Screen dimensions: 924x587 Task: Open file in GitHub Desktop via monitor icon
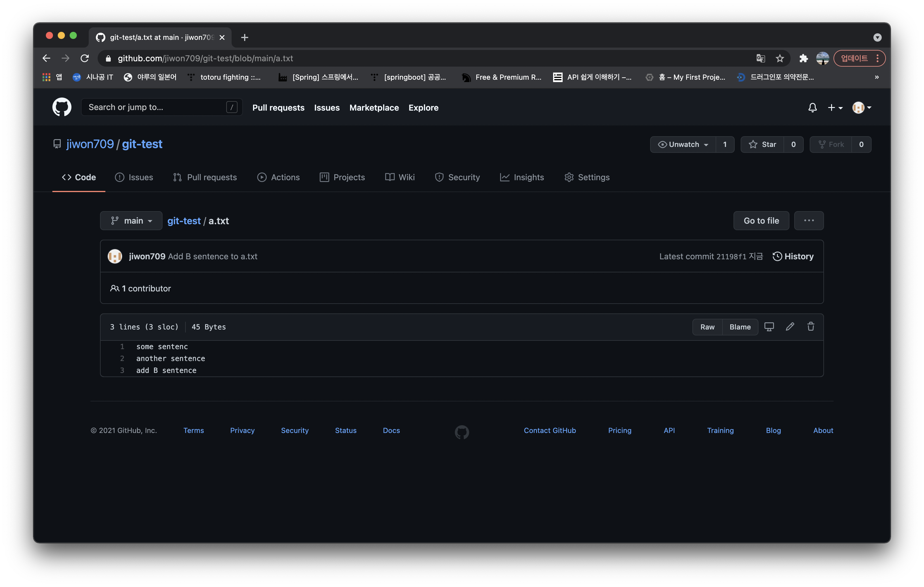pyautogui.click(x=769, y=327)
